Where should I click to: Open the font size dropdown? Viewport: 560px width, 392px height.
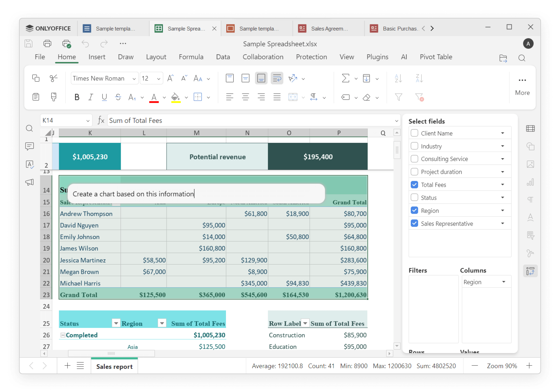pos(159,79)
